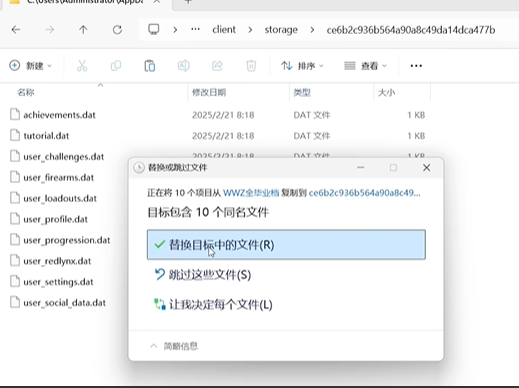The image size is (519, 388).
Task: Select user_settings.dat file
Action: point(58,282)
